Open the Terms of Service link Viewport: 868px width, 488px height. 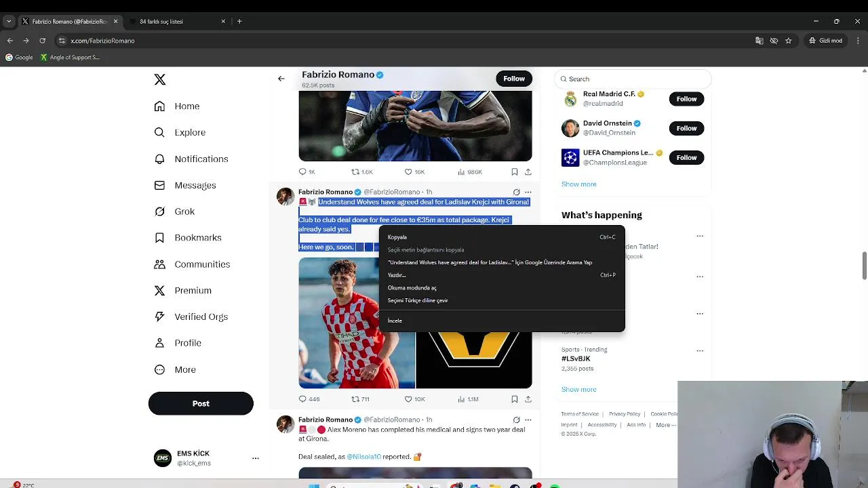(x=580, y=414)
